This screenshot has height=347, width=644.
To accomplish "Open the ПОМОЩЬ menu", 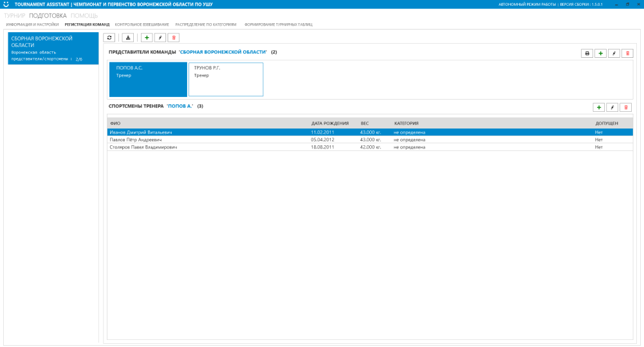I will pos(84,15).
